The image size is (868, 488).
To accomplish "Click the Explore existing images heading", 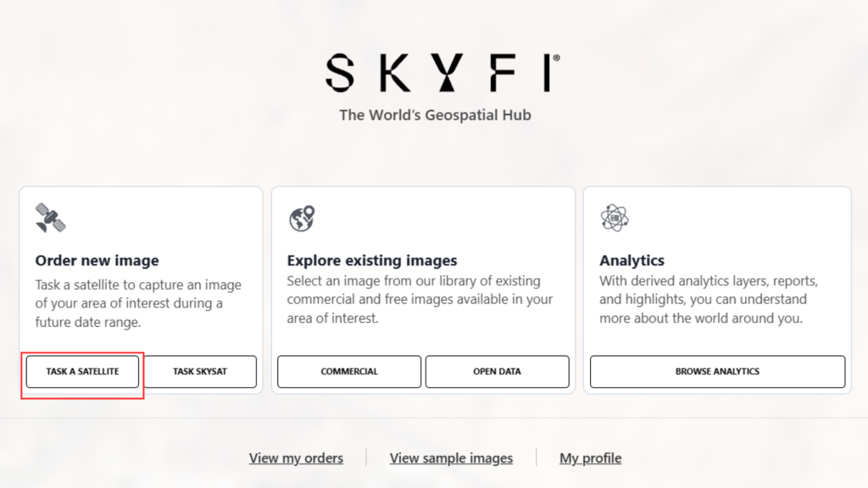I will point(372,260).
